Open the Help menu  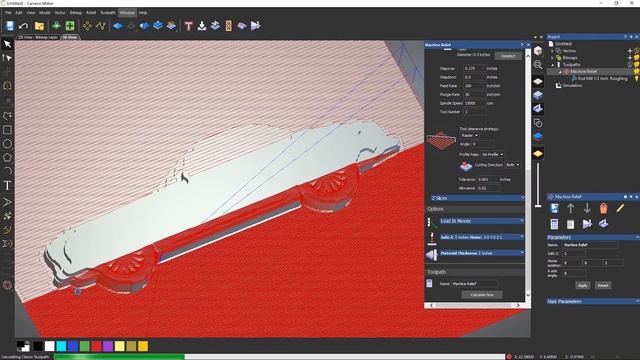pyautogui.click(x=143, y=13)
